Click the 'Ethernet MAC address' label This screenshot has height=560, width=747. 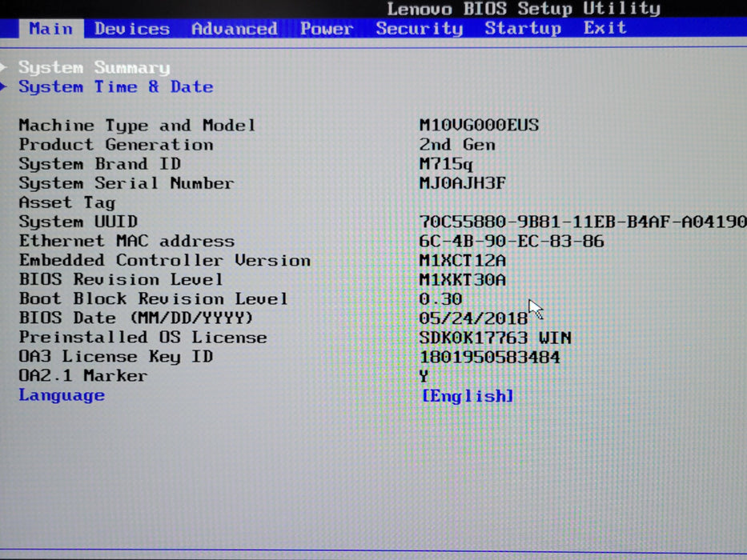coord(127,241)
